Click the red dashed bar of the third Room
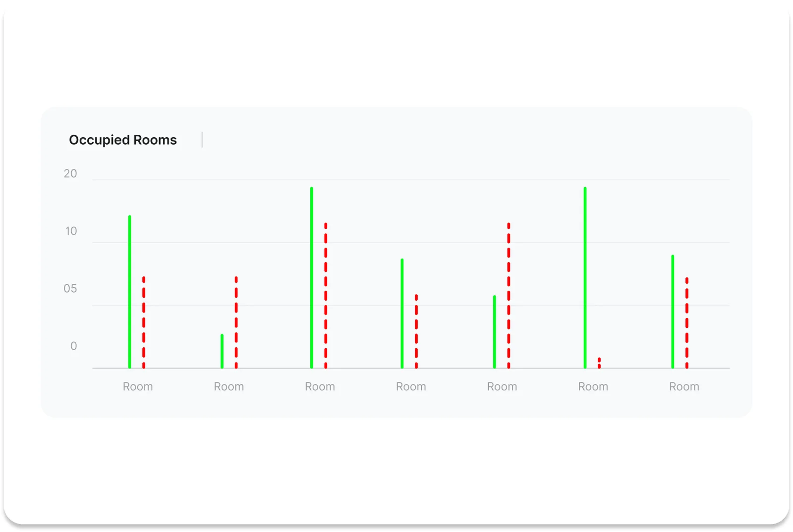This screenshot has height=532, width=793. 326,296
